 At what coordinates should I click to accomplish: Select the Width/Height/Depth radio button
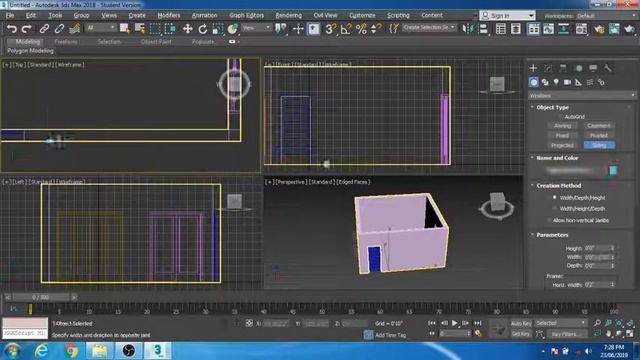[555, 209]
